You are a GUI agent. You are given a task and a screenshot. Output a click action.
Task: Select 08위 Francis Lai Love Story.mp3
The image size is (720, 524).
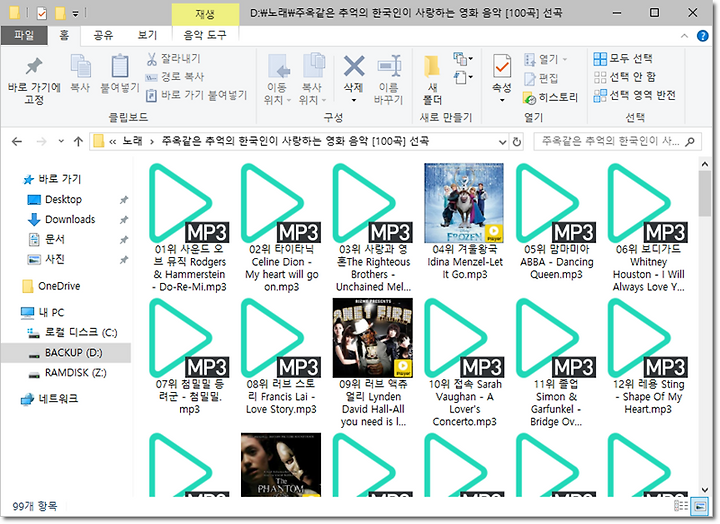[281, 357]
